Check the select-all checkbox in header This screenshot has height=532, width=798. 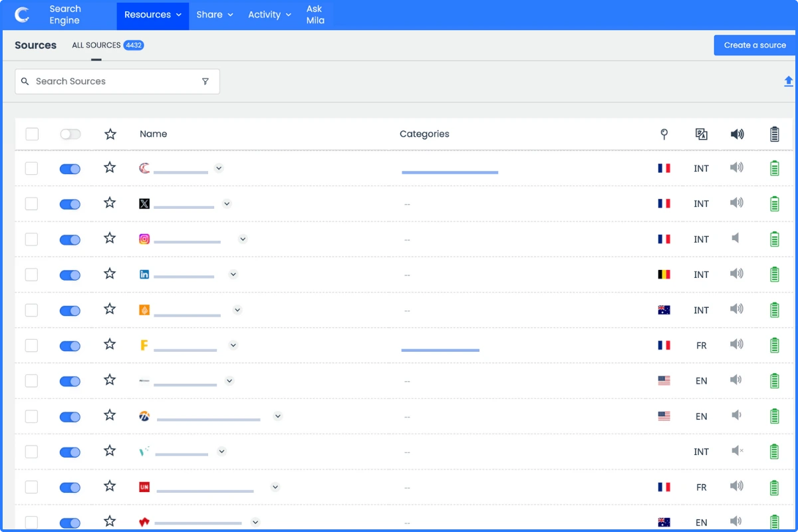click(x=32, y=134)
